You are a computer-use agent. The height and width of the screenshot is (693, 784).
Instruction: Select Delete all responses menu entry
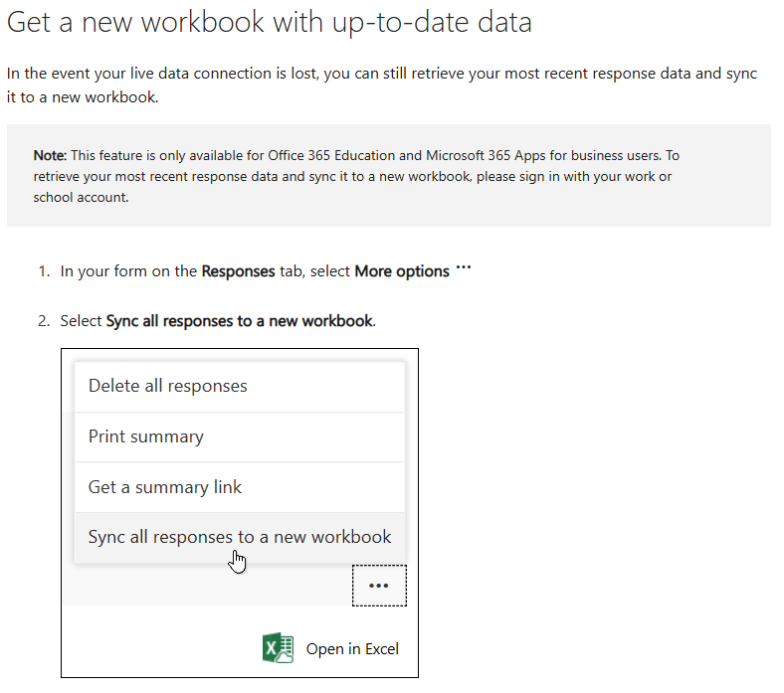[x=240, y=387]
